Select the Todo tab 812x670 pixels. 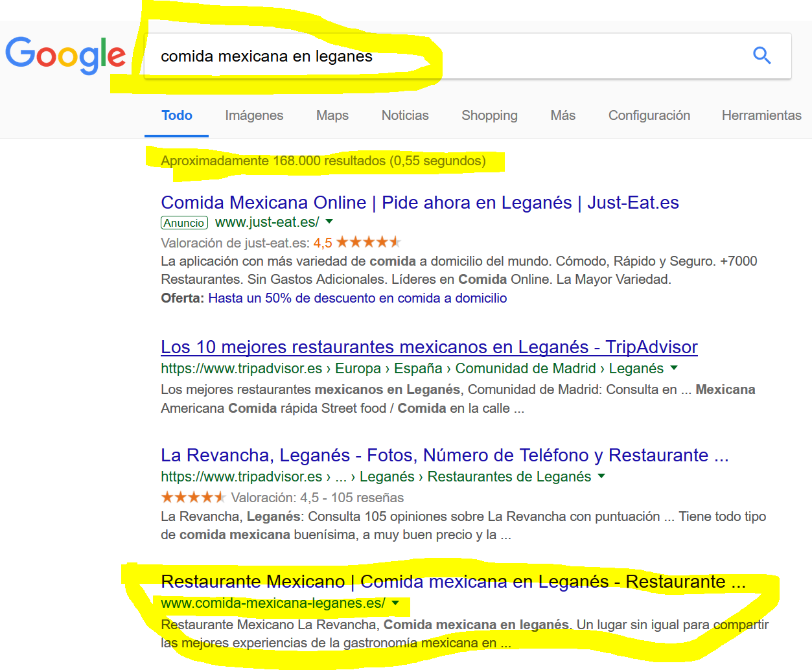pyautogui.click(x=177, y=115)
